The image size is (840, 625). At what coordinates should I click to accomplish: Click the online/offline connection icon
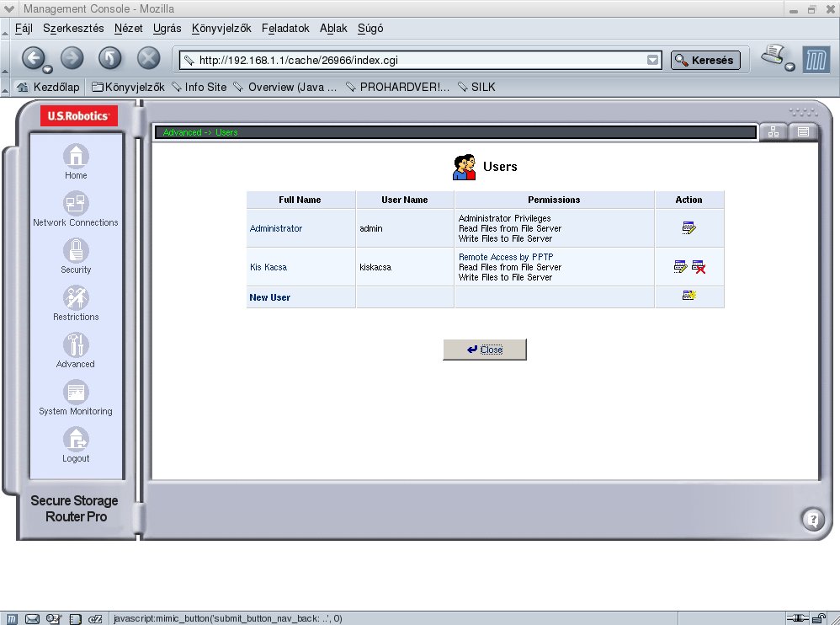click(x=797, y=618)
